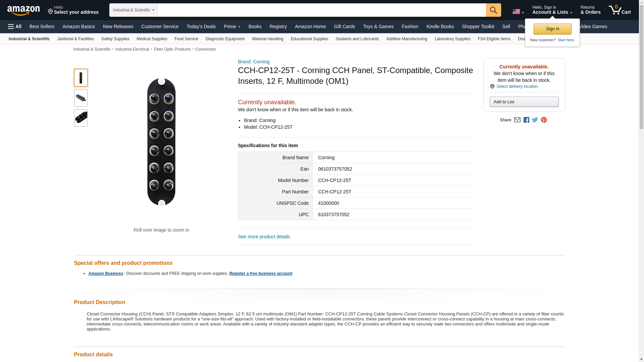Screen dimensions: 644x362
Task: Select Safety Supplies category tab
Action: 115,39
